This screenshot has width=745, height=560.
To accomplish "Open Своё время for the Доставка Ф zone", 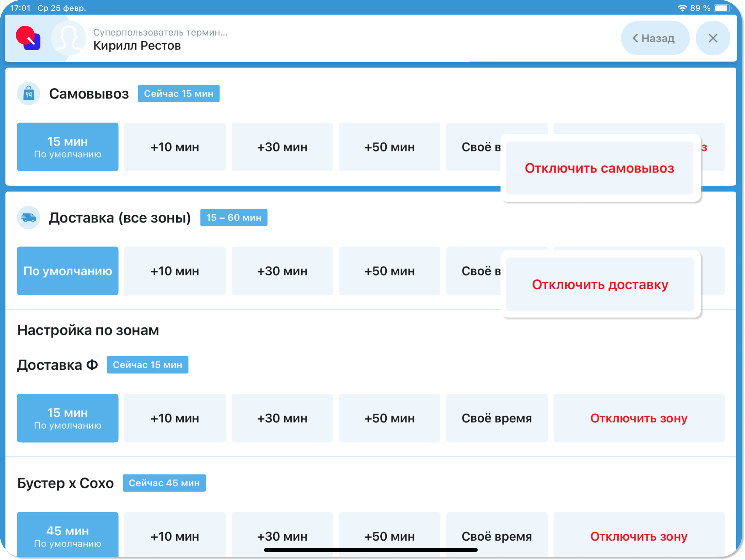I will 496,418.
